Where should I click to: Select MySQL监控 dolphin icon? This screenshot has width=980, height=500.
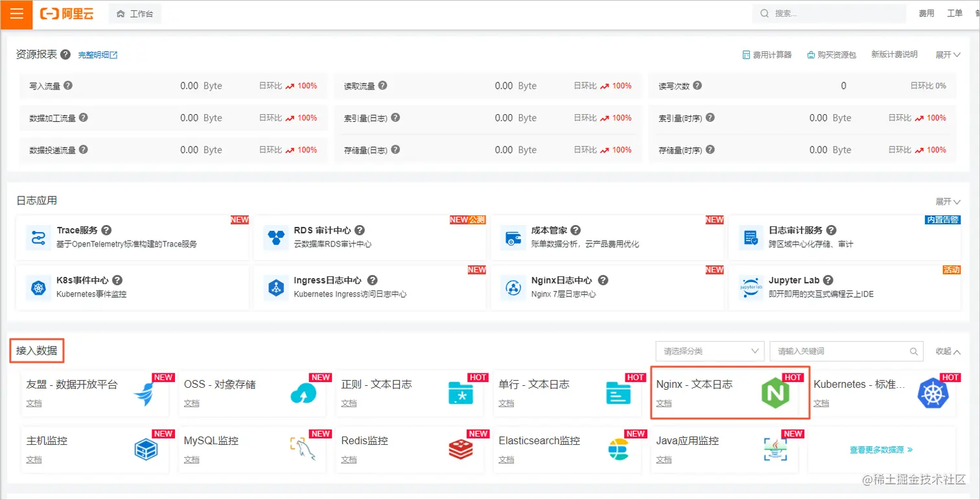click(303, 449)
